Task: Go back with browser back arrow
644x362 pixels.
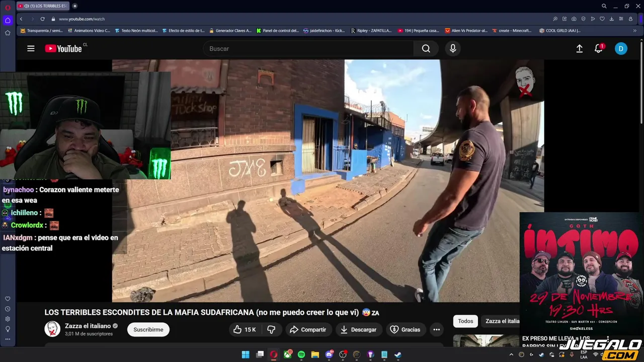Action: tap(21, 19)
